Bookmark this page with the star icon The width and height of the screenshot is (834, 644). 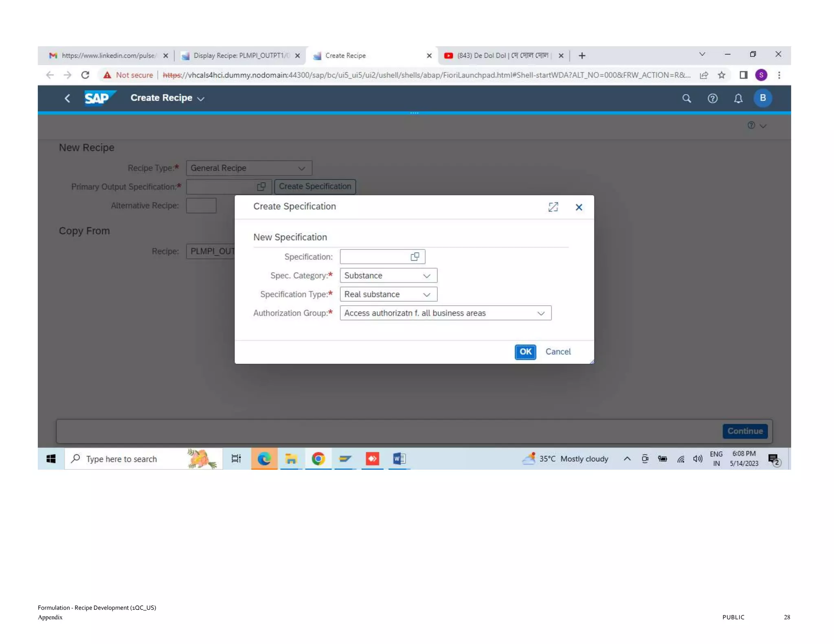pyautogui.click(x=721, y=75)
